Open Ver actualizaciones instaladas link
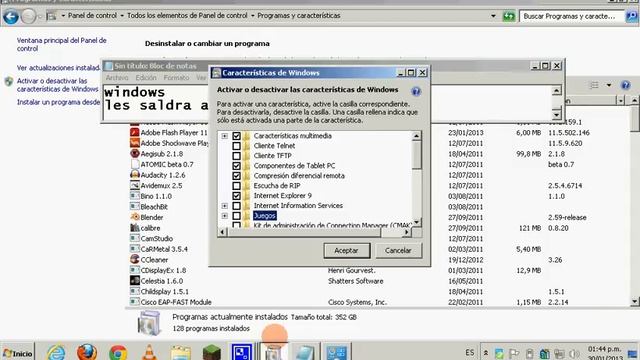This screenshot has height=360, width=640. (58, 68)
